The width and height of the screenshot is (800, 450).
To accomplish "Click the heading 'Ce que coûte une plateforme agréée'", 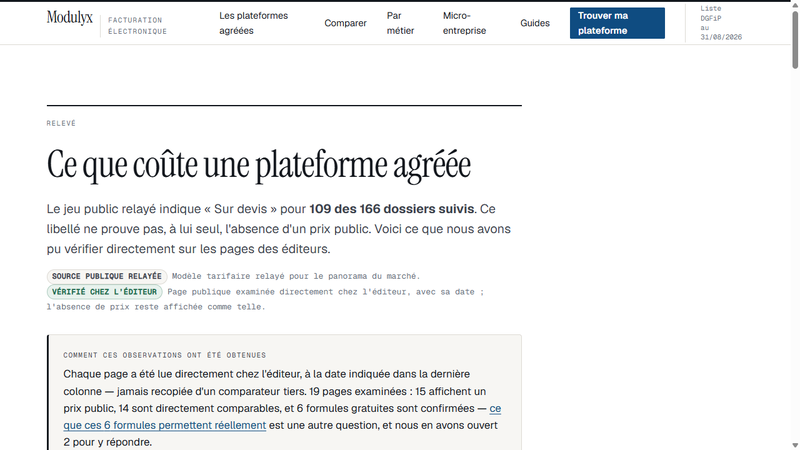I will tap(259, 165).
